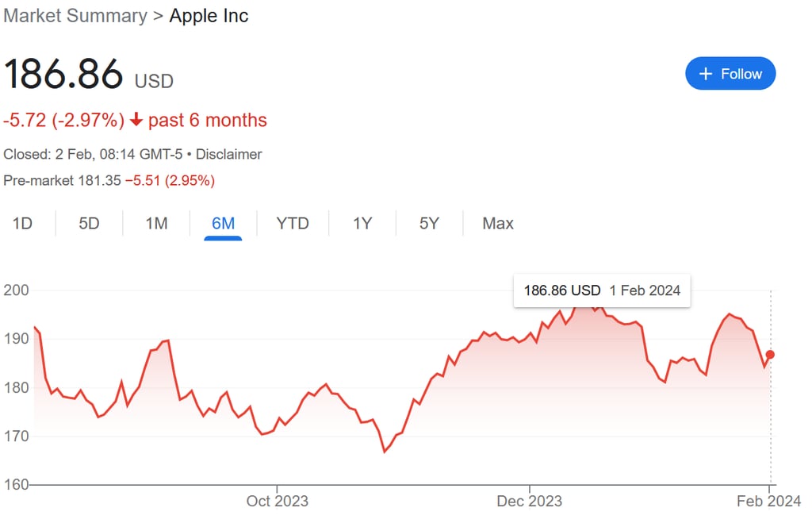Open the Disclaimer link

pyautogui.click(x=228, y=154)
